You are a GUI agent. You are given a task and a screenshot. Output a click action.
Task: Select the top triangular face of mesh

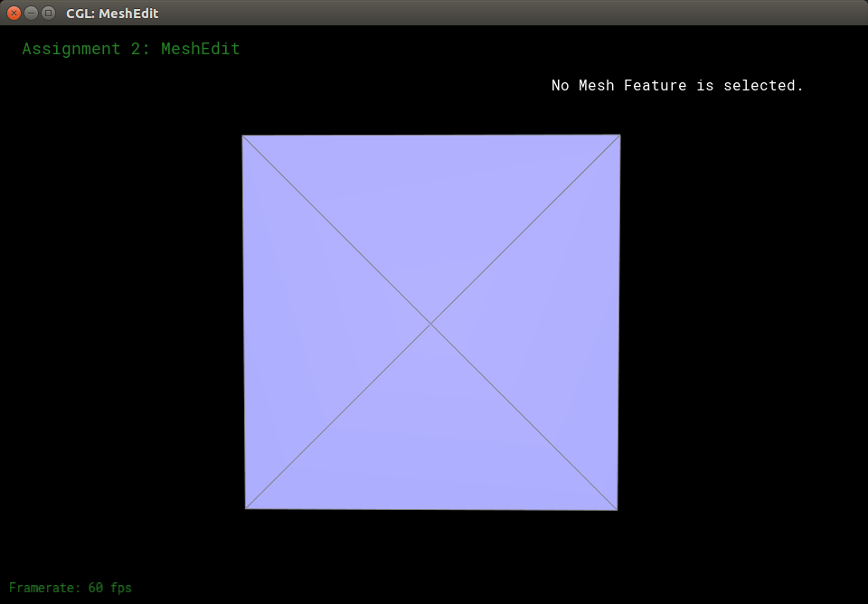pos(431,208)
